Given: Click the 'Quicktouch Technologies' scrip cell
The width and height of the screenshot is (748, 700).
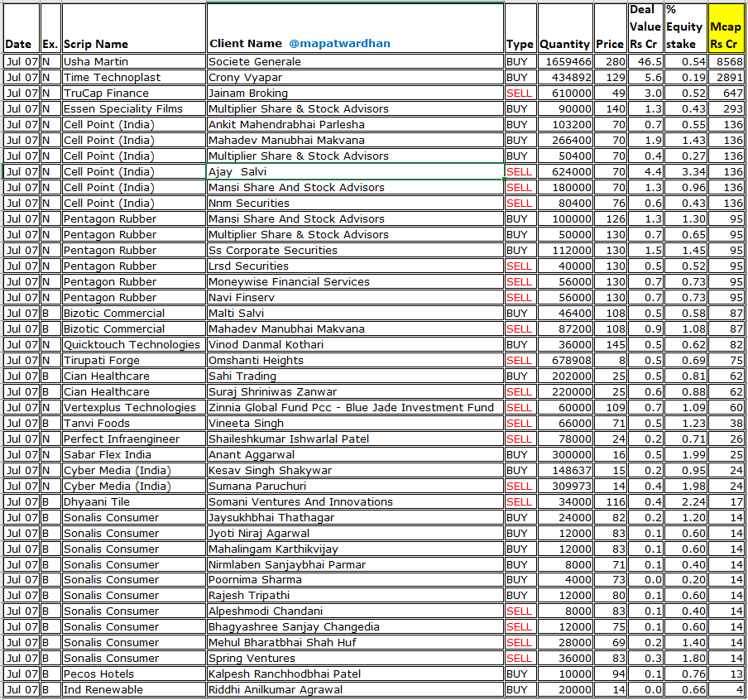Looking at the screenshot, I should (x=133, y=345).
